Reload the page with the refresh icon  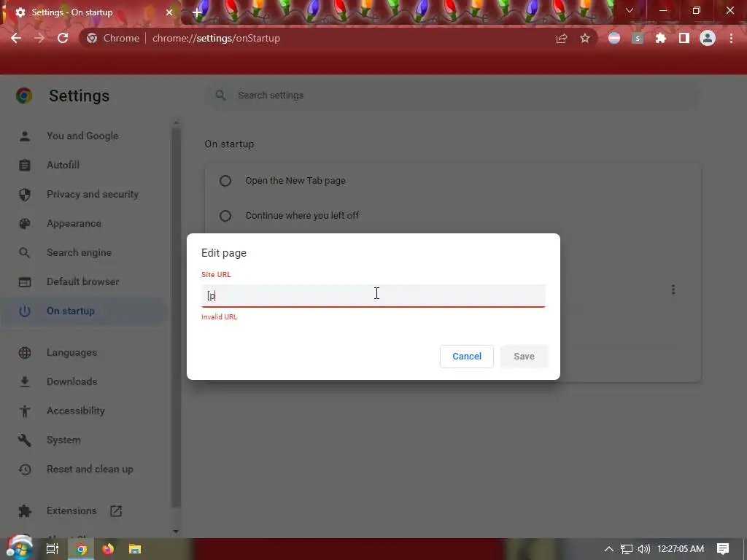click(x=63, y=38)
